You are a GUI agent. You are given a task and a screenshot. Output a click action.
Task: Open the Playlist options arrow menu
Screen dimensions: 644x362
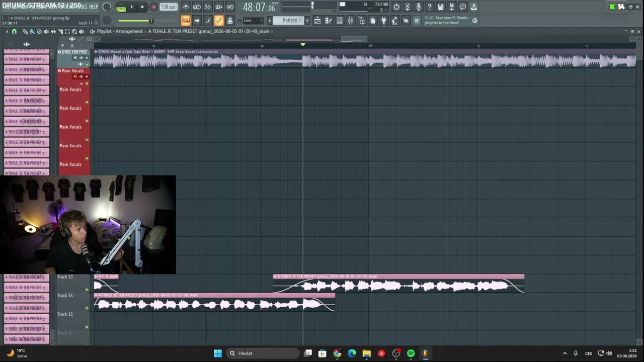click(x=7, y=32)
